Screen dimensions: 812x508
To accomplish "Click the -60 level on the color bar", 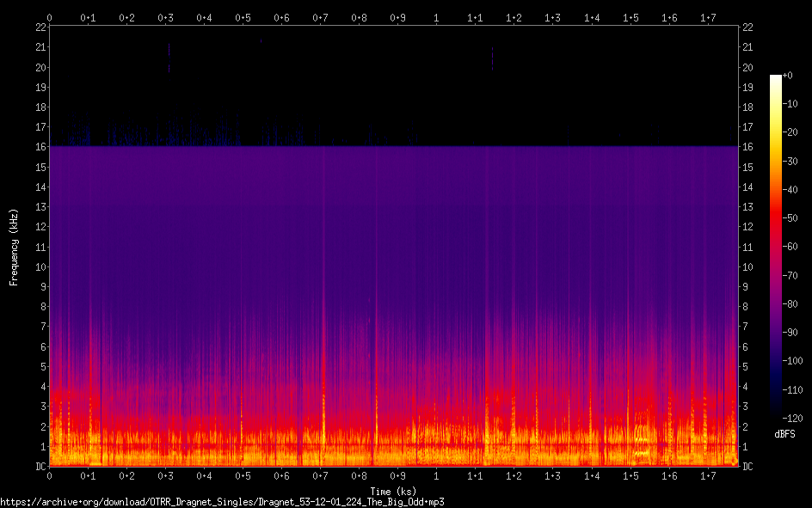I will coord(776,247).
